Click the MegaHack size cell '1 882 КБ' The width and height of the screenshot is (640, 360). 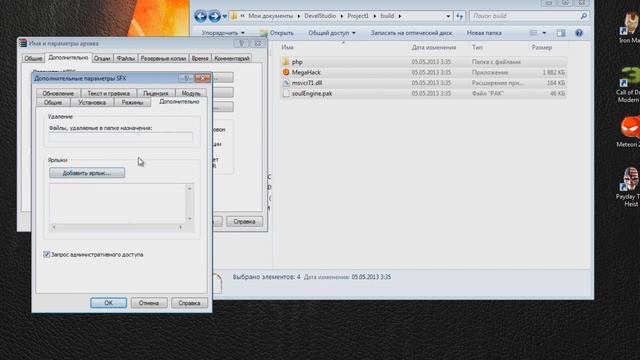(553, 72)
